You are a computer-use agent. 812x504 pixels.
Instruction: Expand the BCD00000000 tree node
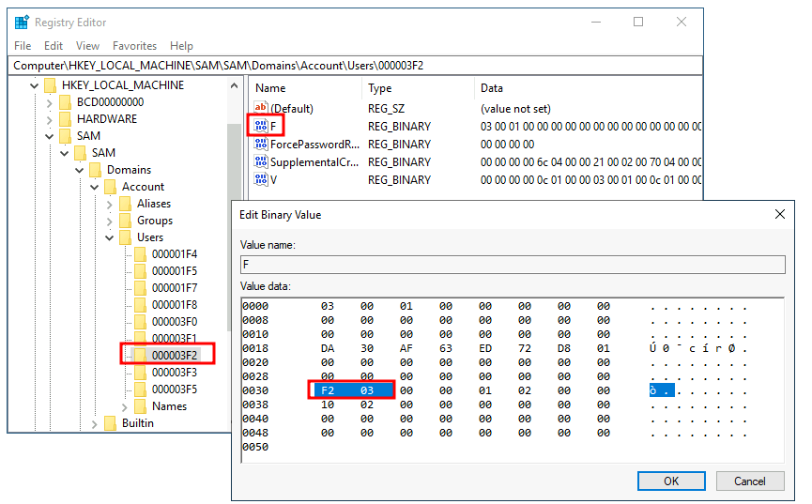(x=49, y=102)
